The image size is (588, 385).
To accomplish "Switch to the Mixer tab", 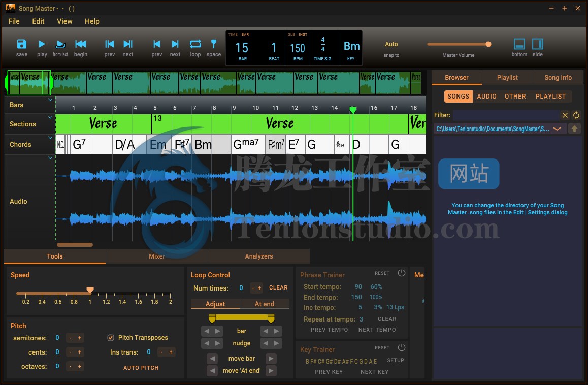I will 157,256.
